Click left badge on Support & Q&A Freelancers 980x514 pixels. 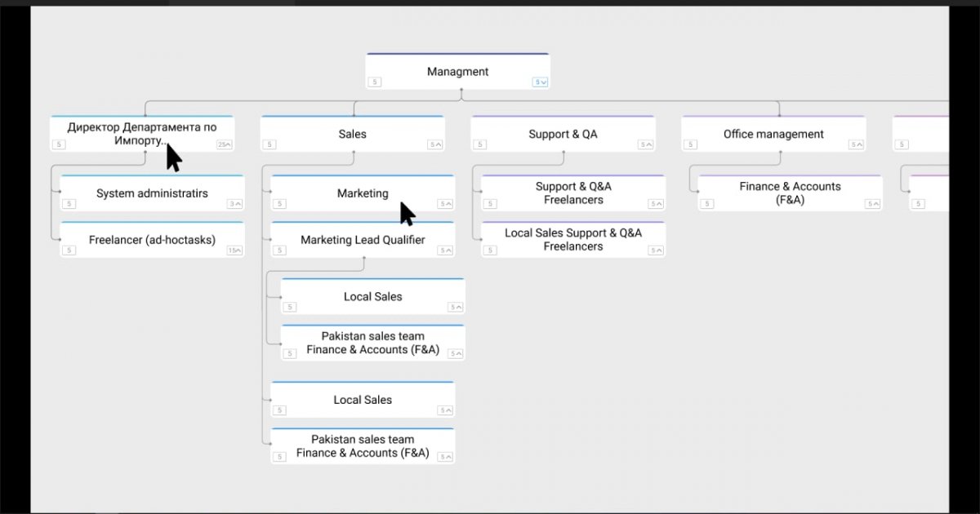(491, 204)
